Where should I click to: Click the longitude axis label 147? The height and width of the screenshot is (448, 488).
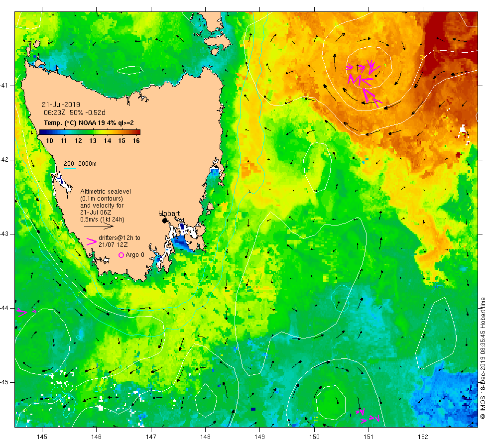[151, 437]
